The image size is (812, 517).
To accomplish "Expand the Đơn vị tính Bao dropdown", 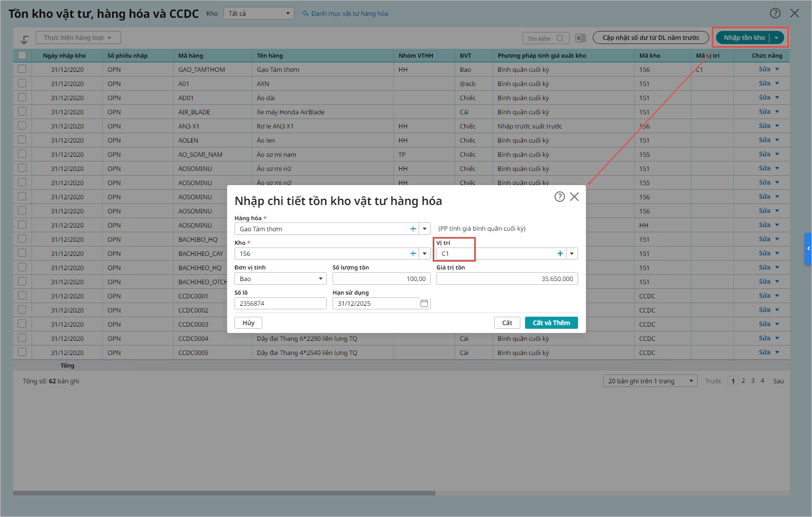I will [321, 279].
